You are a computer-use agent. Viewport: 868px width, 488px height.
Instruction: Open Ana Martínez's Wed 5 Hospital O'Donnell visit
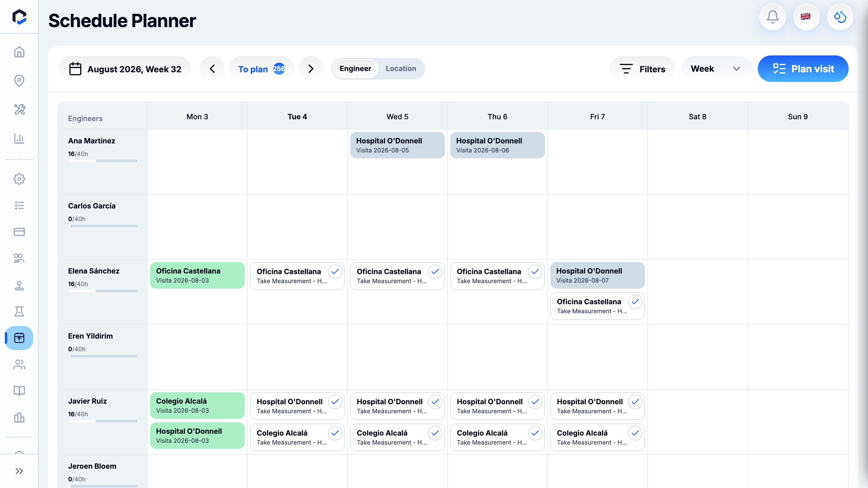pos(397,145)
